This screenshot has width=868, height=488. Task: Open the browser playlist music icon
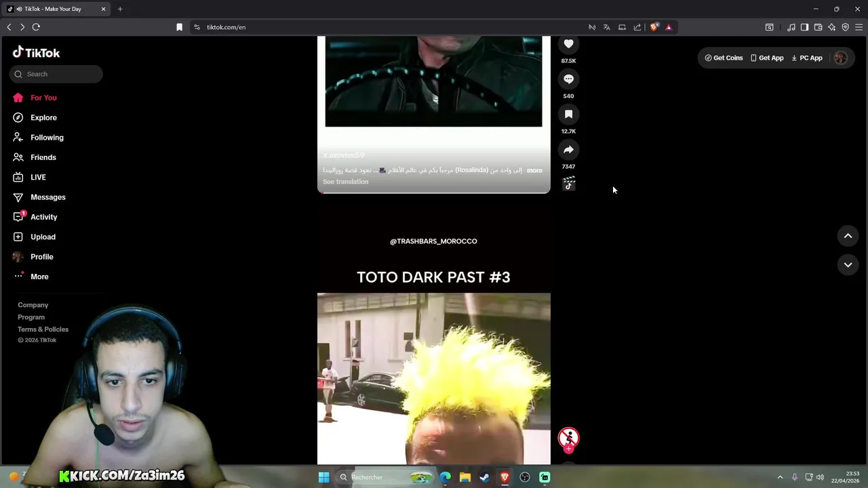click(x=791, y=27)
